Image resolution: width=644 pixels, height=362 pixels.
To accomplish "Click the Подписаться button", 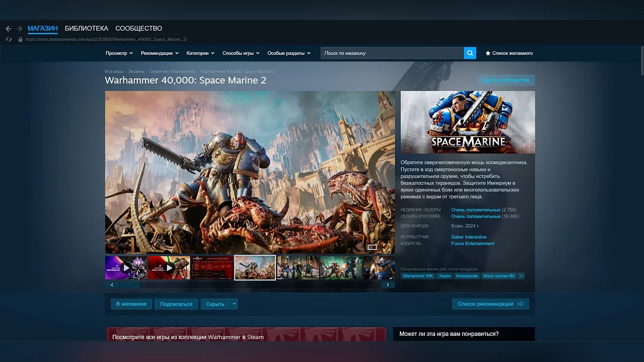I will coord(176,304).
